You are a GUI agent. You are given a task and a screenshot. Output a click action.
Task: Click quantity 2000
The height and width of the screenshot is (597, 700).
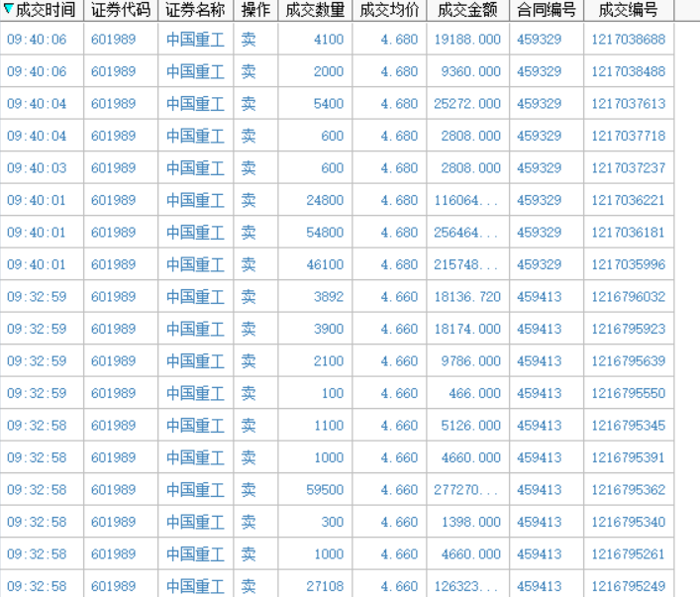click(329, 71)
